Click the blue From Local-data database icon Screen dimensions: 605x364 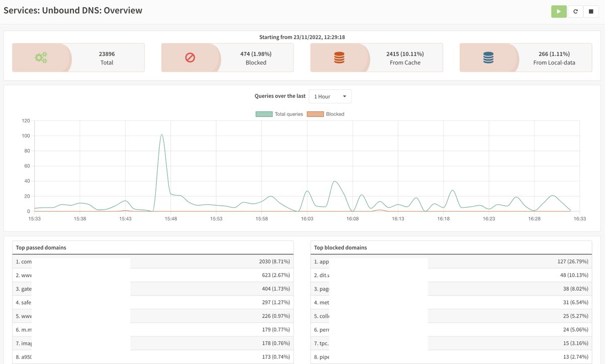[487, 57]
